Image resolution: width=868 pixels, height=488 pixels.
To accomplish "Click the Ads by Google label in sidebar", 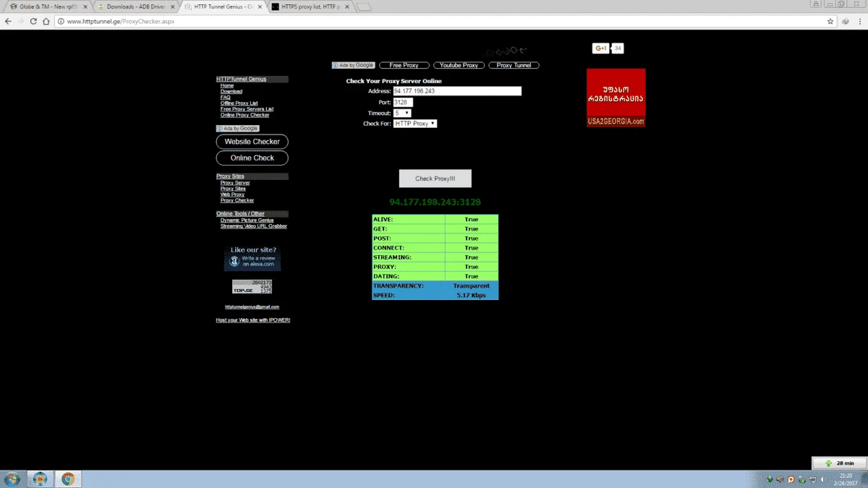I will (237, 128).
